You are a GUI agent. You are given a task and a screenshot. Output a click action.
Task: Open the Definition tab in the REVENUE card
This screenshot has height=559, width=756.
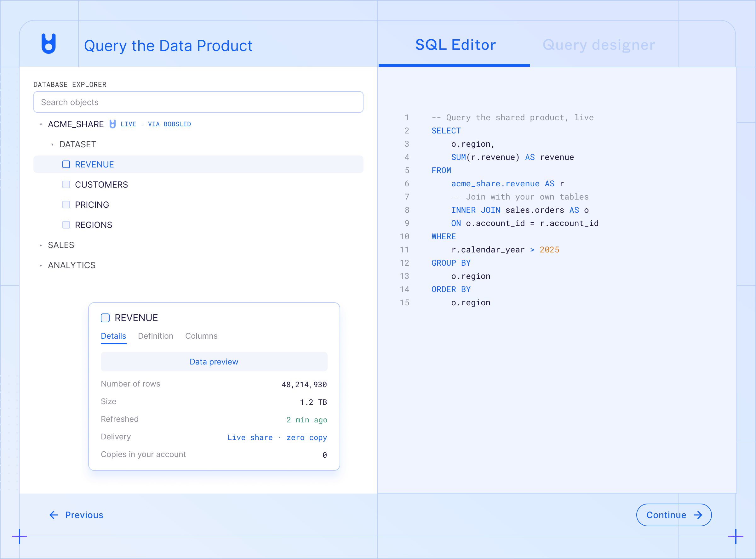pyautogui.click(x=155, y=336)
